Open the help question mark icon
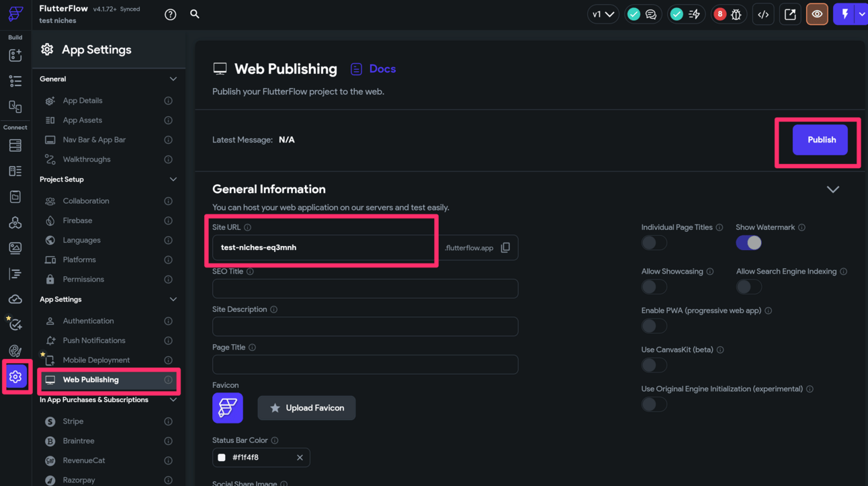 [x=171, y=14]
